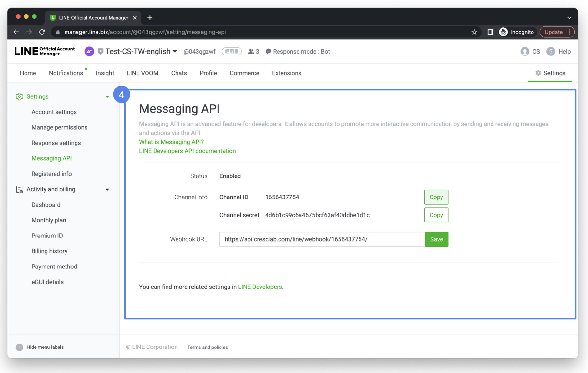Open the What is Messaging API link
Screen dimensions: 588x373
tap(171, 142)
